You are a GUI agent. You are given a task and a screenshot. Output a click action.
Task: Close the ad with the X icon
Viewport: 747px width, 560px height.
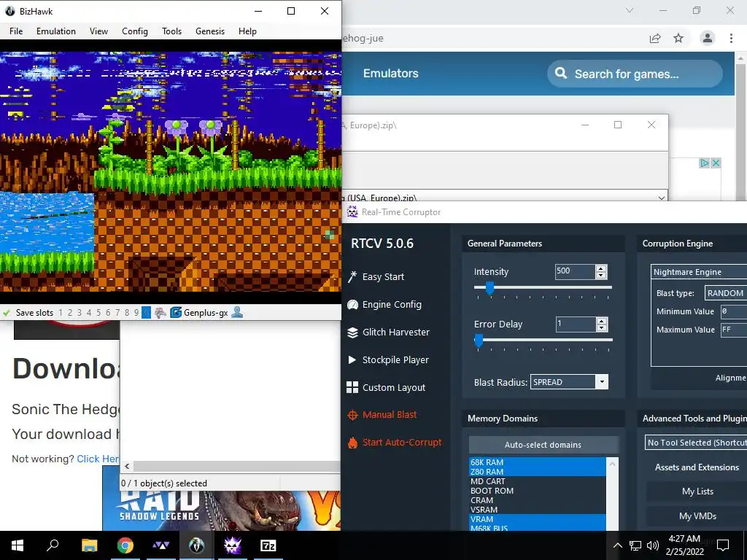(715, 163)
